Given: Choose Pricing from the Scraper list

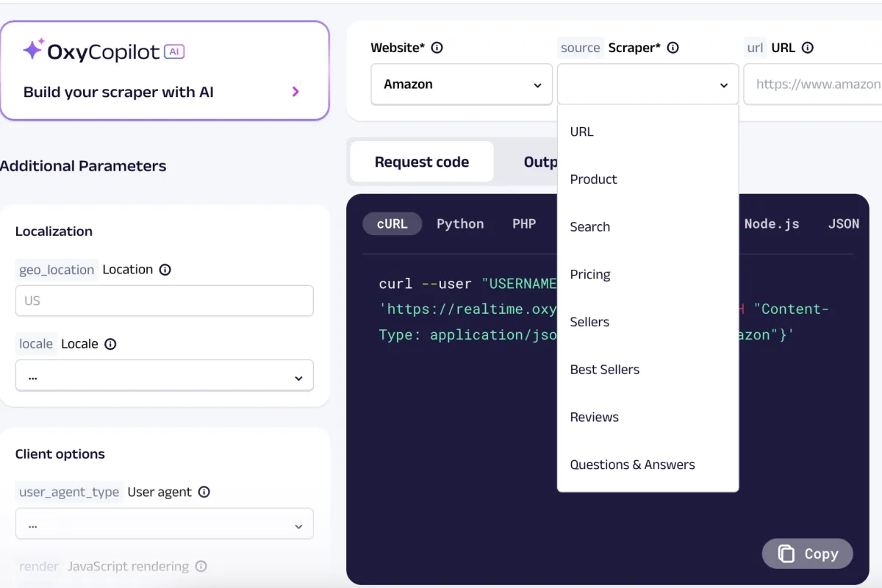Looking at the screenshot, I should click(648, 275).
